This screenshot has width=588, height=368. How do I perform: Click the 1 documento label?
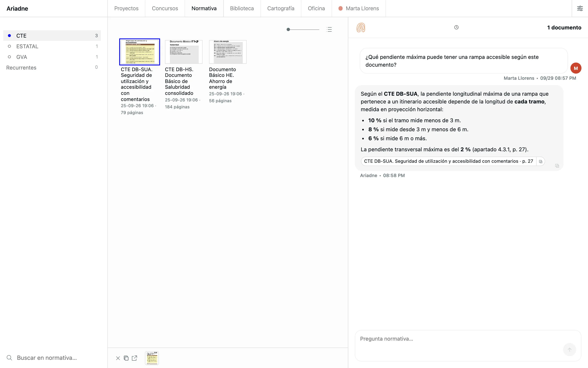564,28
